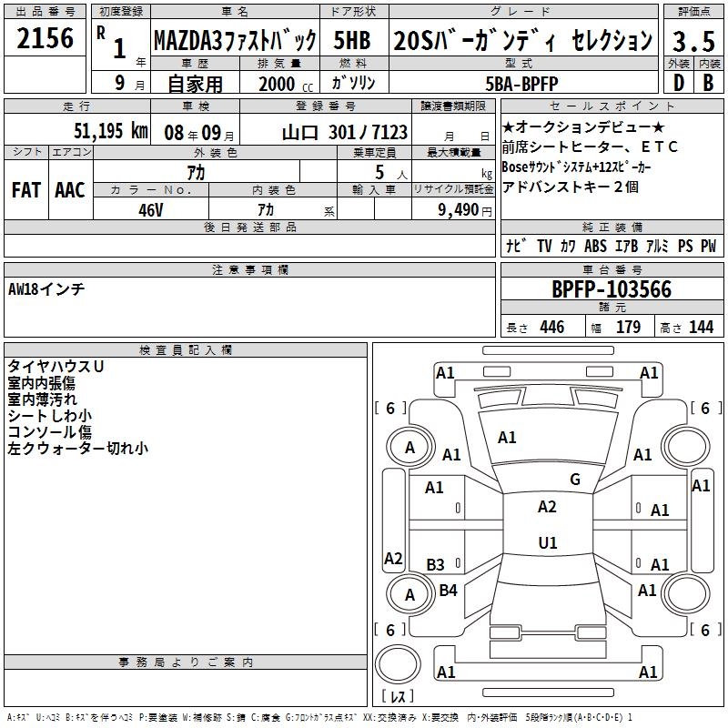This screenshot has height=728, width=728.
Task: Click vehicle history 自家用
Action: pos(195,84)
